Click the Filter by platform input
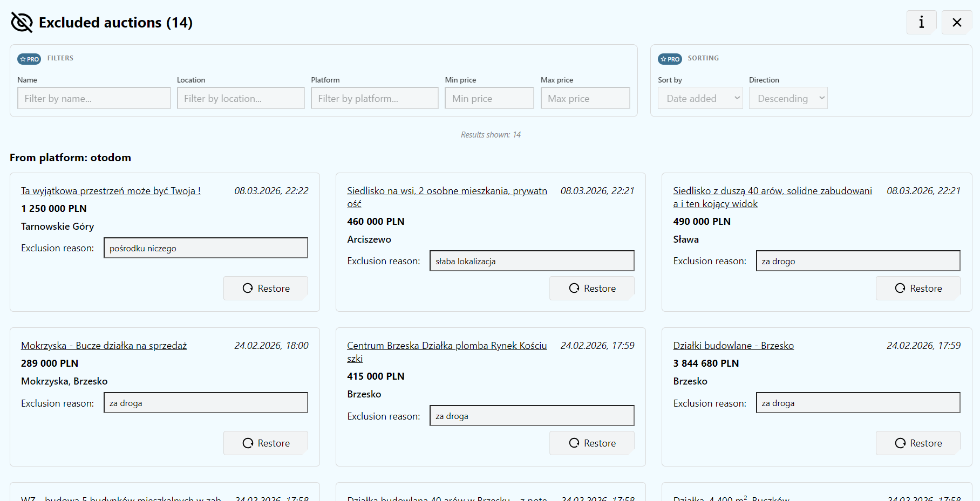 [375, 98]
